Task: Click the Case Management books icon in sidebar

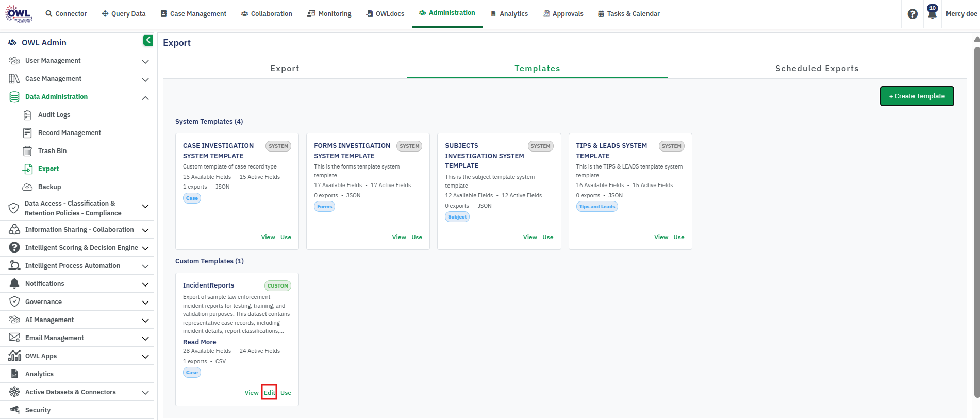Action: 14,79
